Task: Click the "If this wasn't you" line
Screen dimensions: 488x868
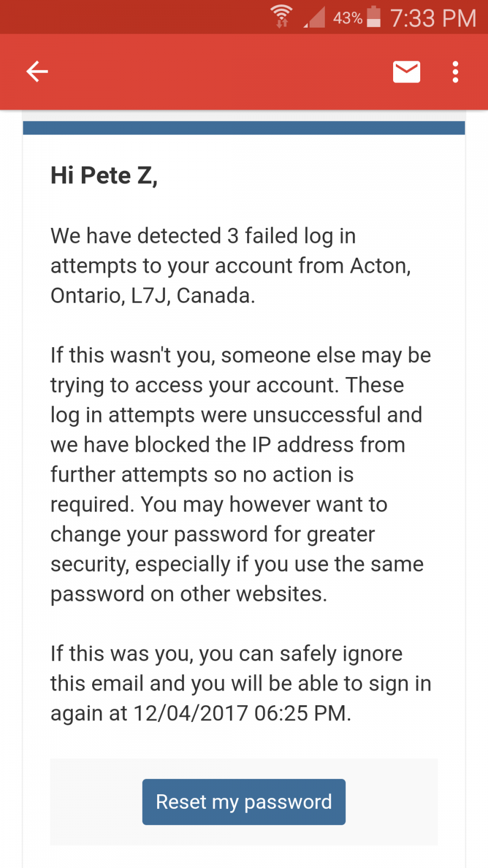Action: (x=241, y=355)
